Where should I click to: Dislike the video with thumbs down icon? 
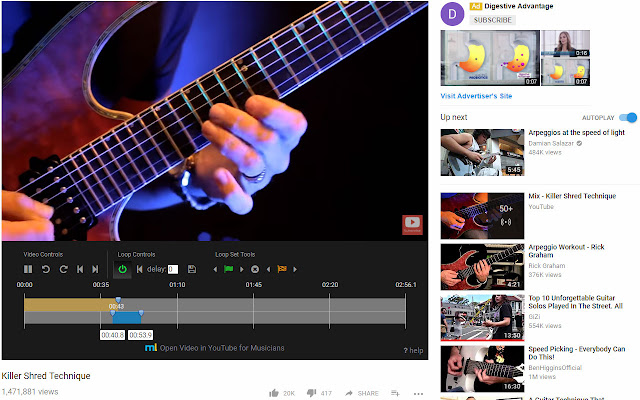tap(311, 393)
